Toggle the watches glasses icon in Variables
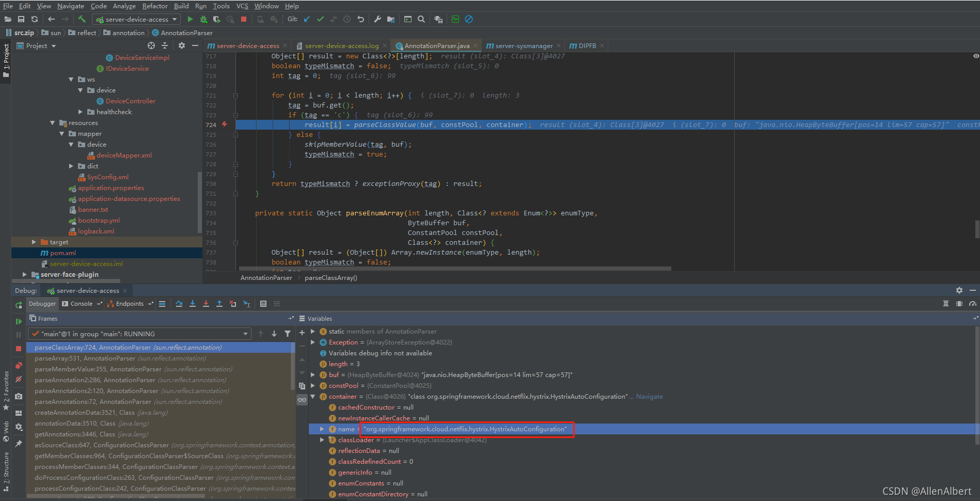980x501 pixels. [302, 399]
